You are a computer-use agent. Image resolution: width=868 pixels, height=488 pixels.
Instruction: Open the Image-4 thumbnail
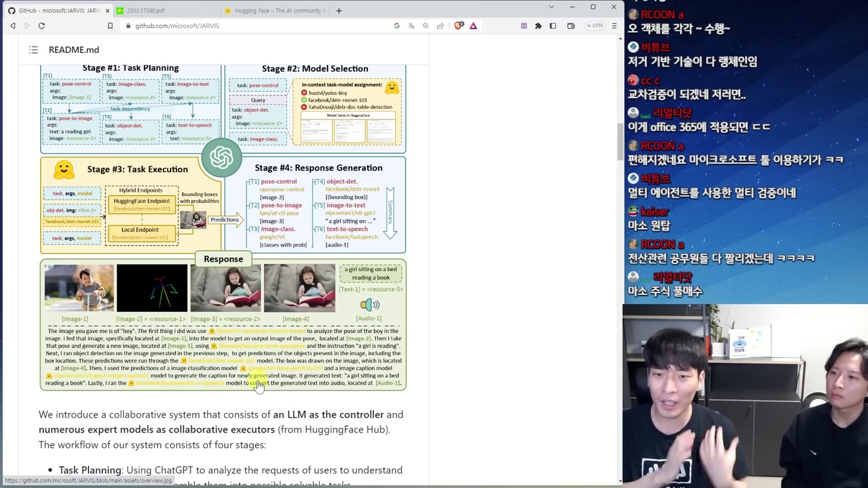300,288
